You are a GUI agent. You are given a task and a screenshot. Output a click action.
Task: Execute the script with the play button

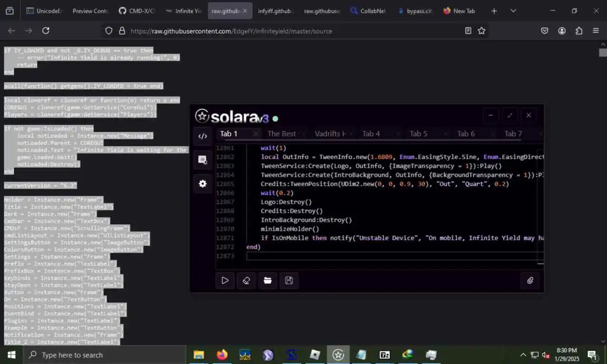tap(225, 281)
